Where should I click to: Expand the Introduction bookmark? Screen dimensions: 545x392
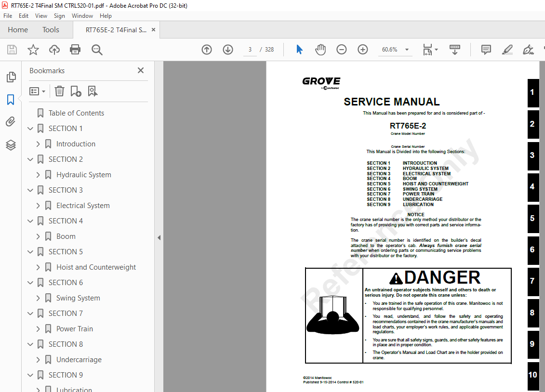point(38,144)
